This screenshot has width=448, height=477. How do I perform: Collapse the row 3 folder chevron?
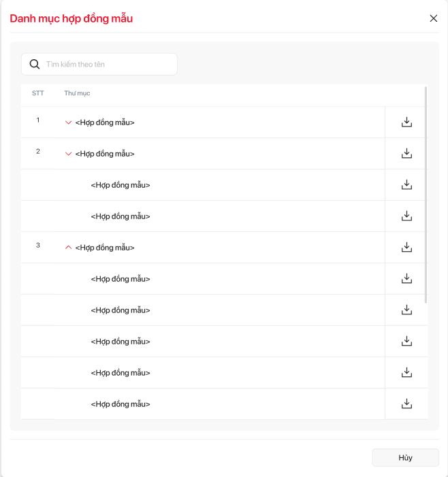pos(68,248)
